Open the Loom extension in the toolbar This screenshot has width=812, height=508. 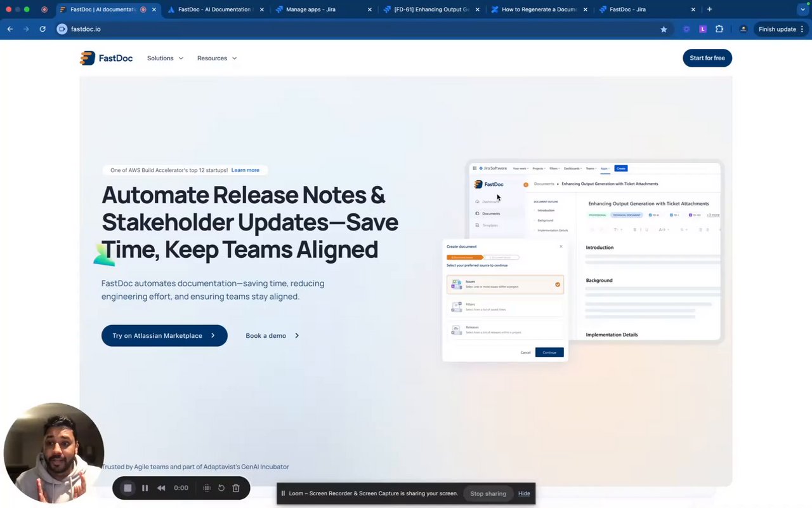click(686, 29)
